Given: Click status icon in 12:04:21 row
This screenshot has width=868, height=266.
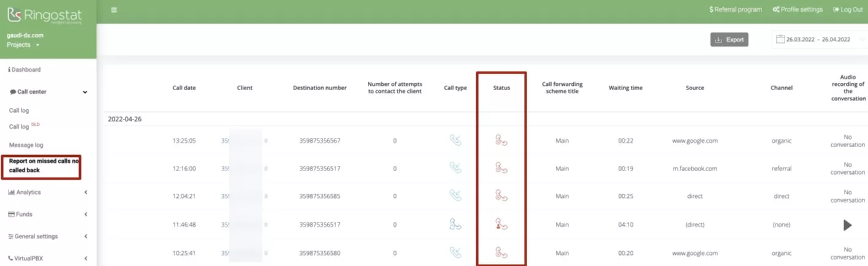Looking at the screenshot, I should (501, 196).
